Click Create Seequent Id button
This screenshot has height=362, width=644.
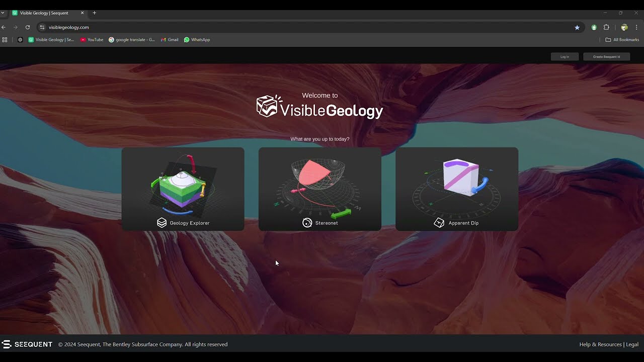606,57
